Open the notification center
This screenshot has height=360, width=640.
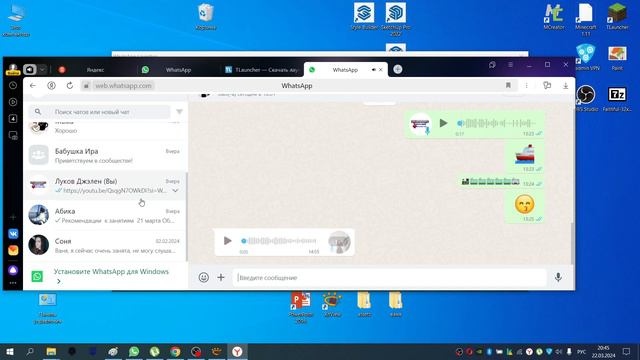[626, 351]
